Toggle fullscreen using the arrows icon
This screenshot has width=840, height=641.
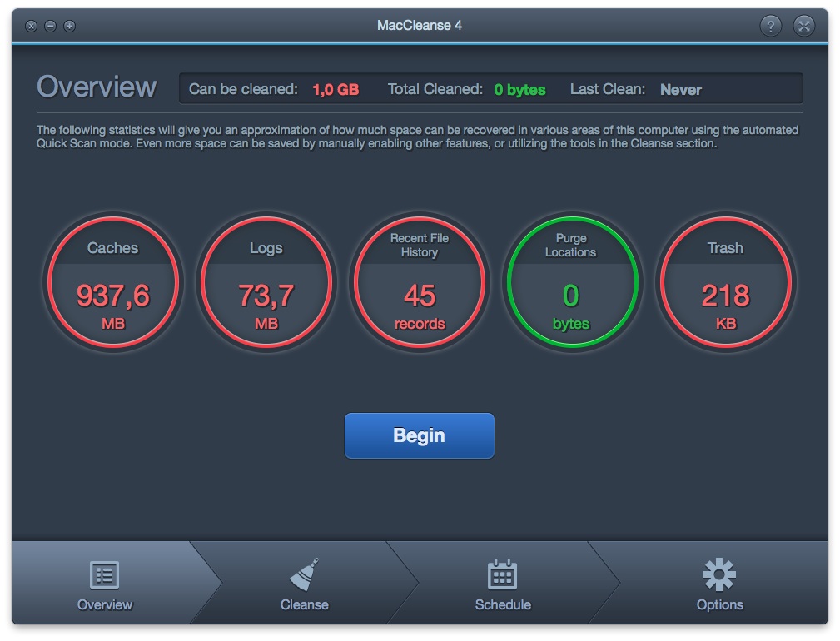pyautogui.click(x=804, y=26)
